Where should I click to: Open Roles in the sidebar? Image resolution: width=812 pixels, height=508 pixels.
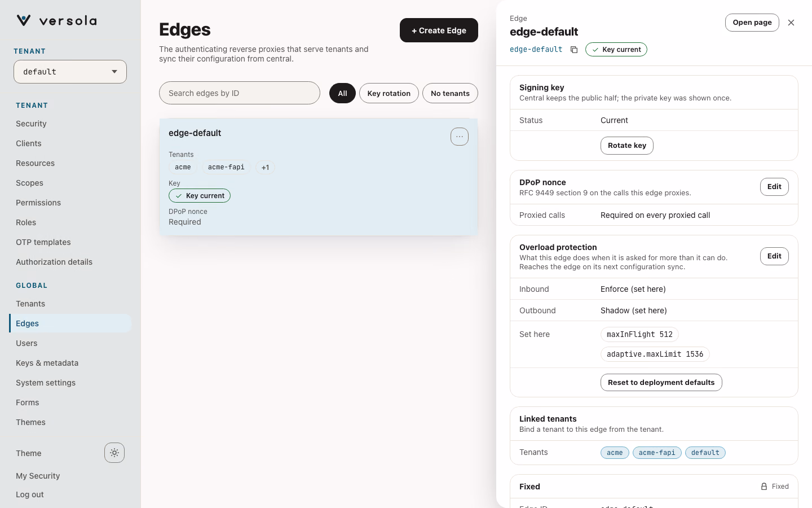70,222
